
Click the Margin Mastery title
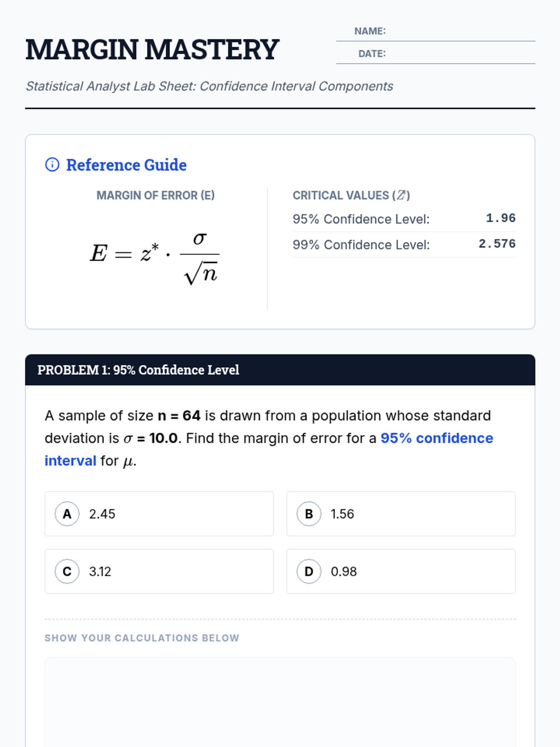pyautogui.click(x=152, y=49)
